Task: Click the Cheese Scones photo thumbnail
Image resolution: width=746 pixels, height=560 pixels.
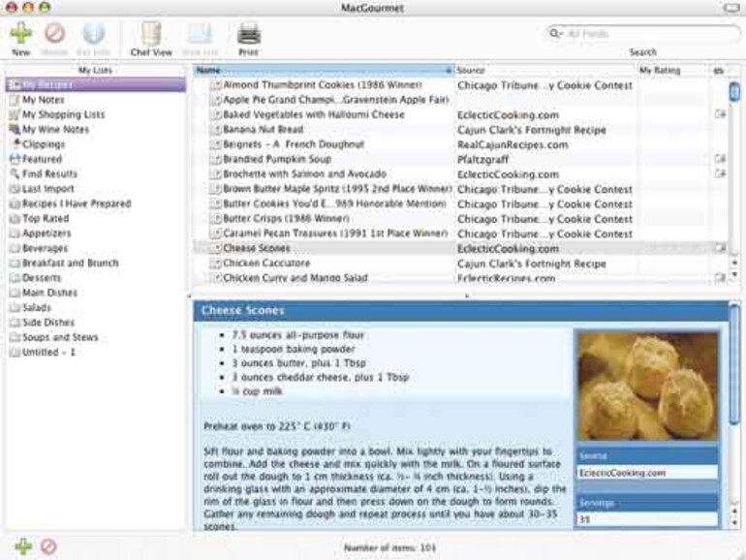Action: pos(647,387)
